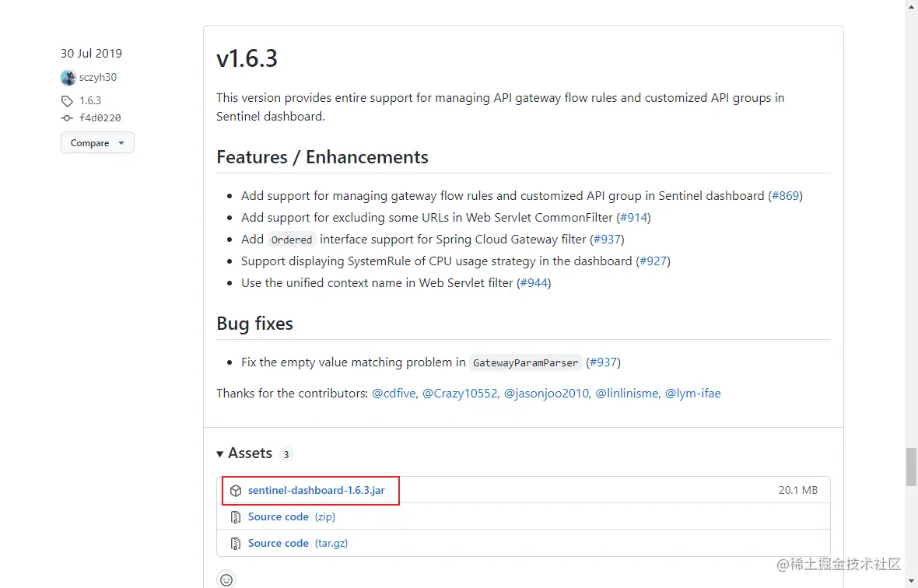
Task: Click the page vertical scrollbar thumb
Action: coord(911,467)
